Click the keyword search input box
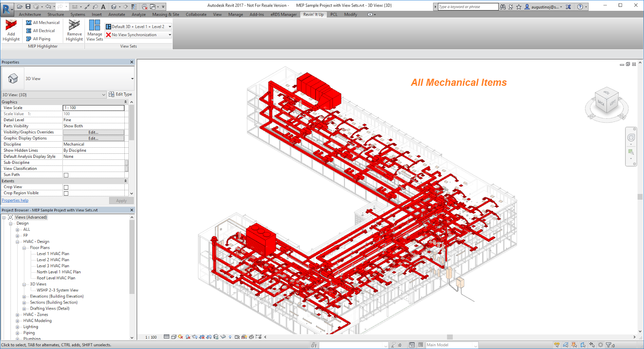644x349 pixels. pos(468,7)
